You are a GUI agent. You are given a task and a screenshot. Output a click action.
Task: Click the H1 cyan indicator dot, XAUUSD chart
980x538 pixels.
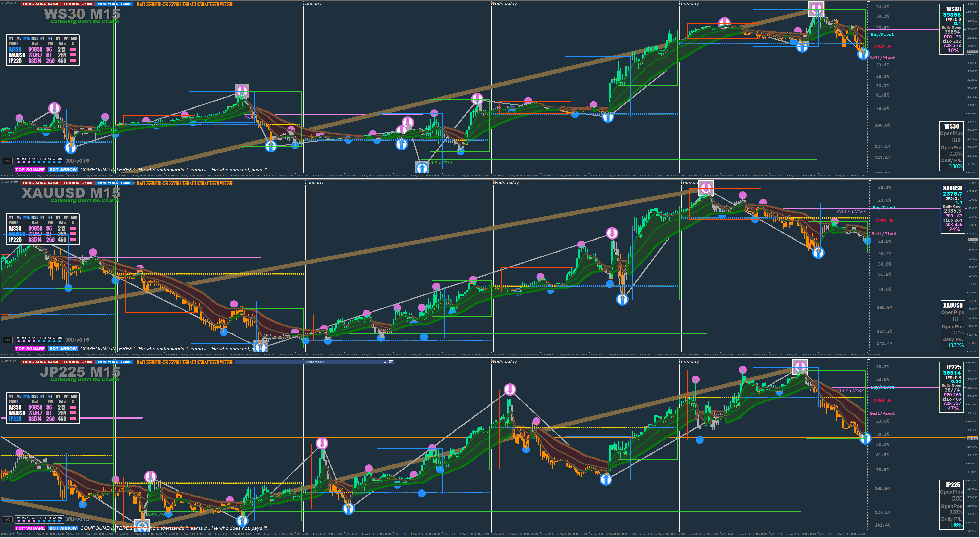coord(39,341)
